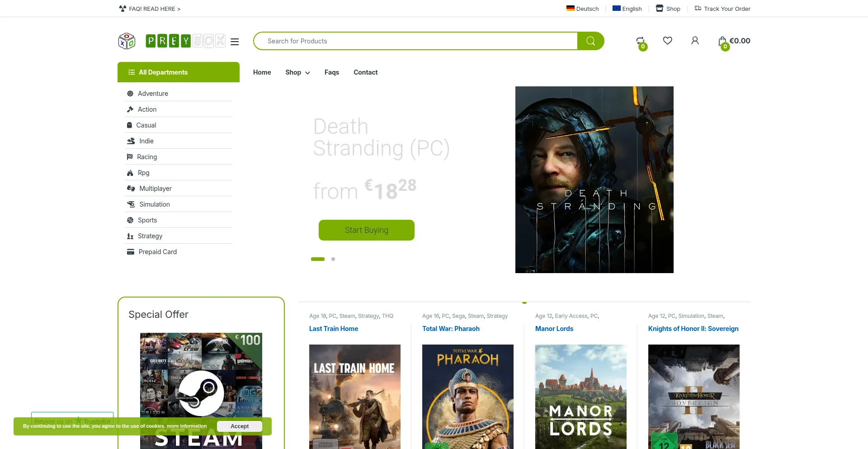868x449 pixels.
Task: Open the shopping cart bag icon
Action: point(722,41)
